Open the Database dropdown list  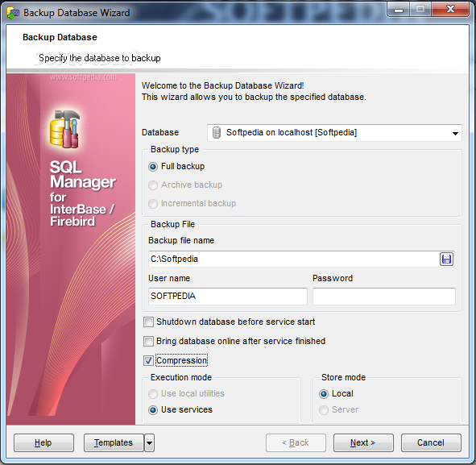455,133
